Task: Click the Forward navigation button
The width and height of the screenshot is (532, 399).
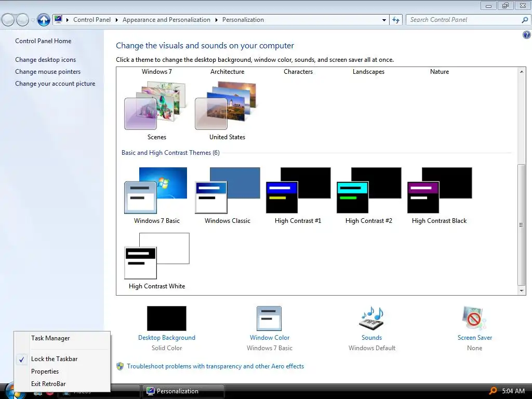Action: (22, 20)
